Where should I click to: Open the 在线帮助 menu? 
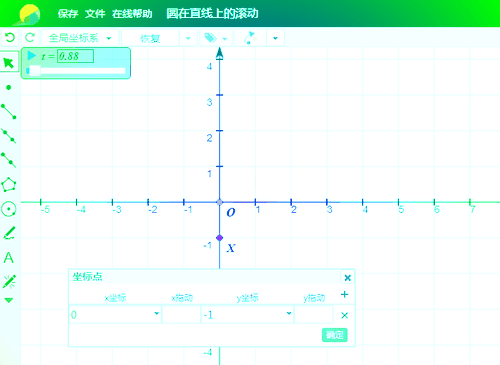[132, 14]
